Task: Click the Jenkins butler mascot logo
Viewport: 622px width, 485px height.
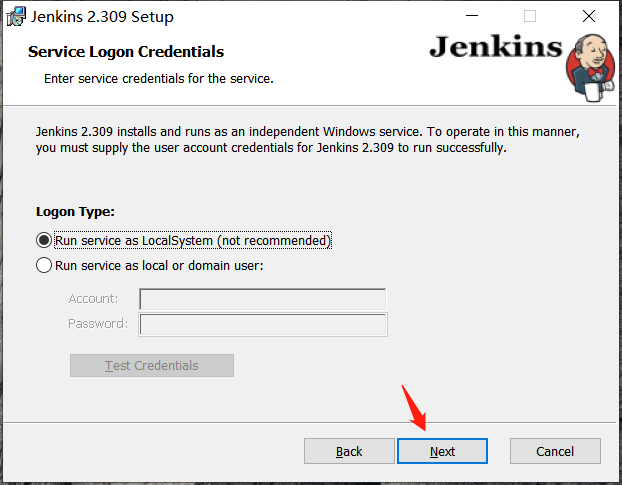Action: [x=590, y=68]
